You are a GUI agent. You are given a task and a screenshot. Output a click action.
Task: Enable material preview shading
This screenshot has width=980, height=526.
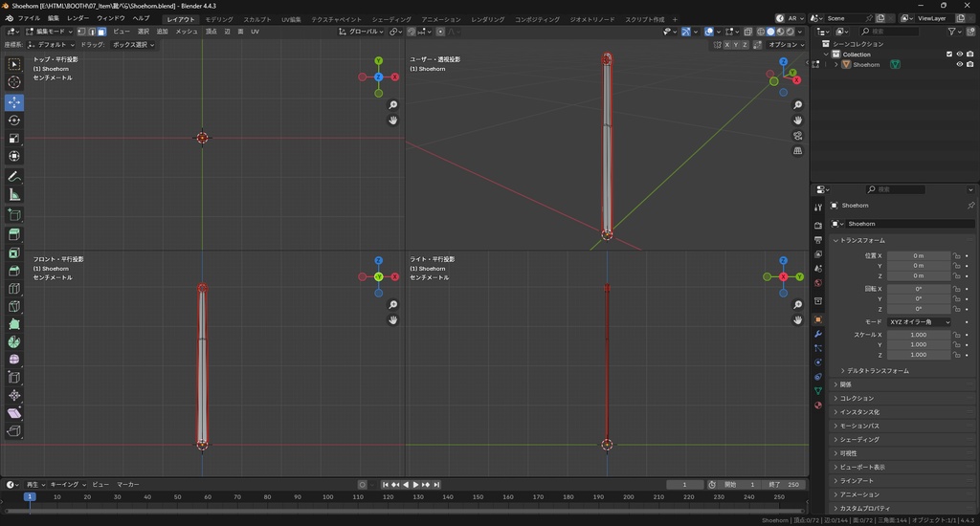pos(780,32)
